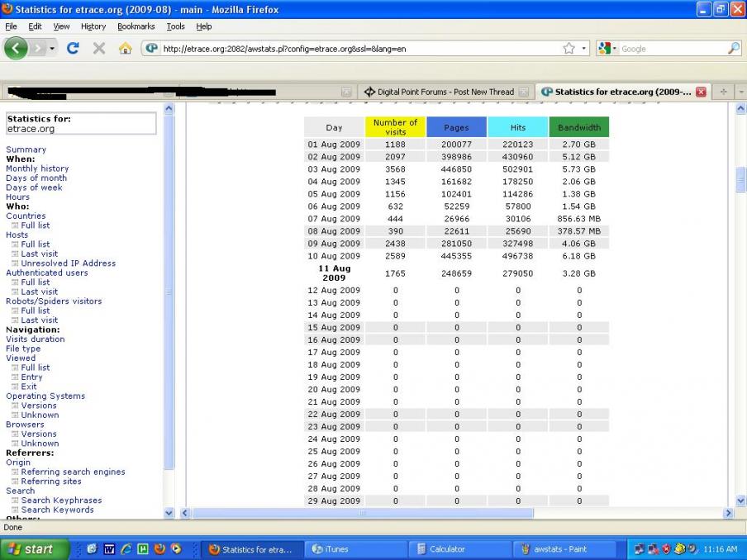Switch to Digital Point Forums tab
Screen dimensions: 747x560
(x=445, y=92)
